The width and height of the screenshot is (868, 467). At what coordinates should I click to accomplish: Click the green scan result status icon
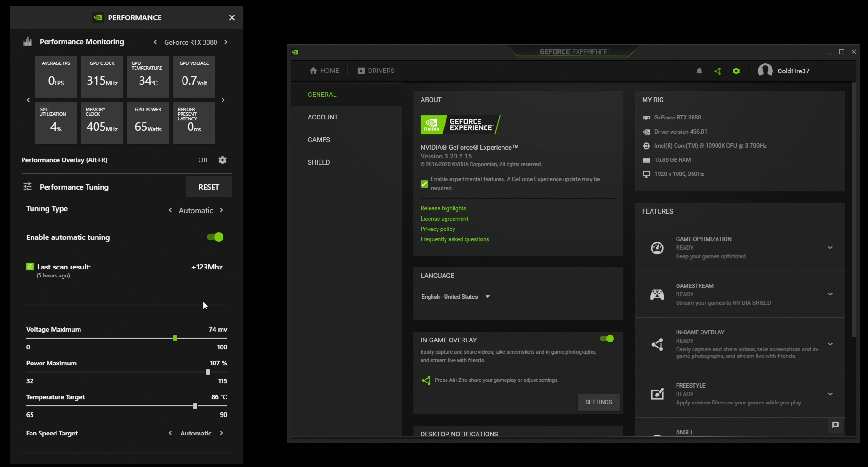click(30, 267)
